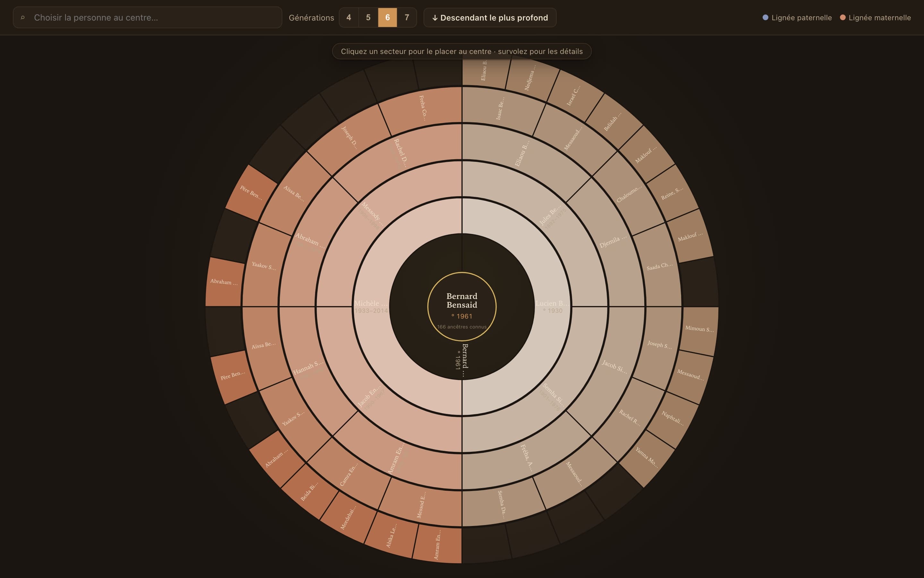924x578 pixels.
Task: Set generations to 4
Action: click(x=349, y=18)
